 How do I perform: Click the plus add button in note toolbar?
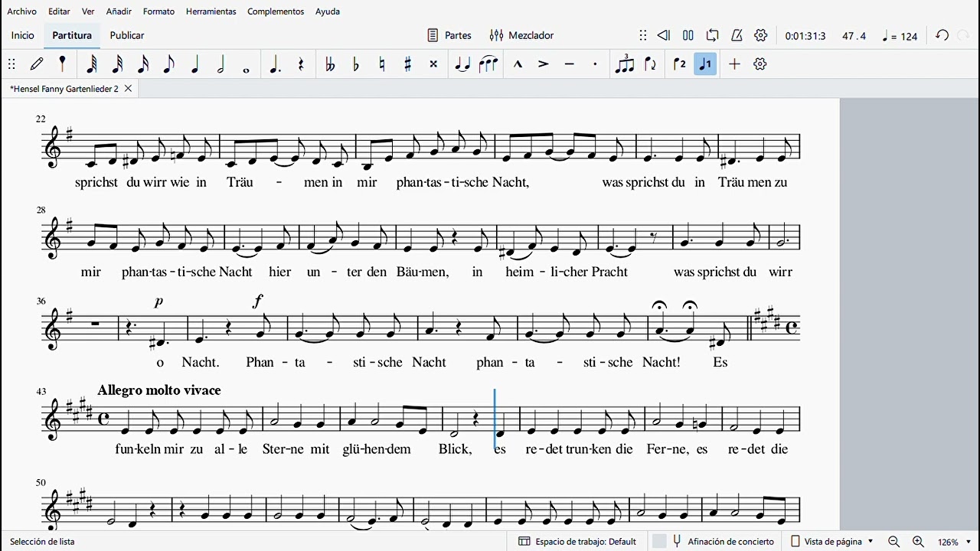tap(734, 64)
